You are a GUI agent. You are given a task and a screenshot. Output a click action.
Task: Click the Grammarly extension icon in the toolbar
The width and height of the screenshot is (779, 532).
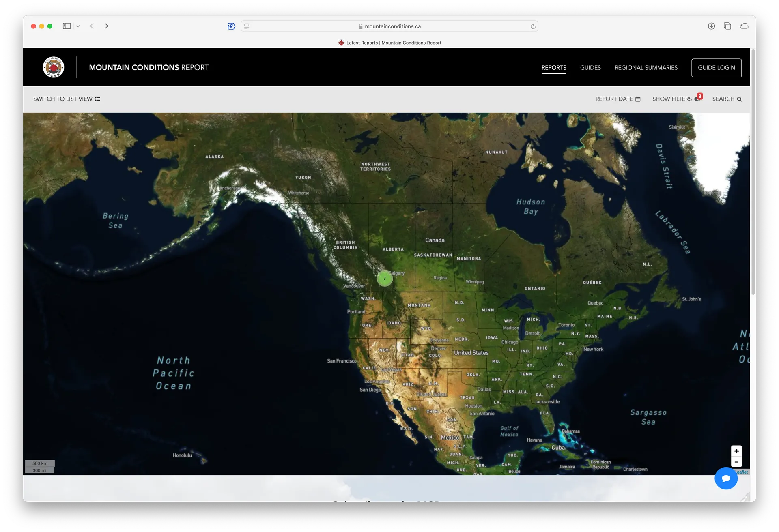click(231, 26)
